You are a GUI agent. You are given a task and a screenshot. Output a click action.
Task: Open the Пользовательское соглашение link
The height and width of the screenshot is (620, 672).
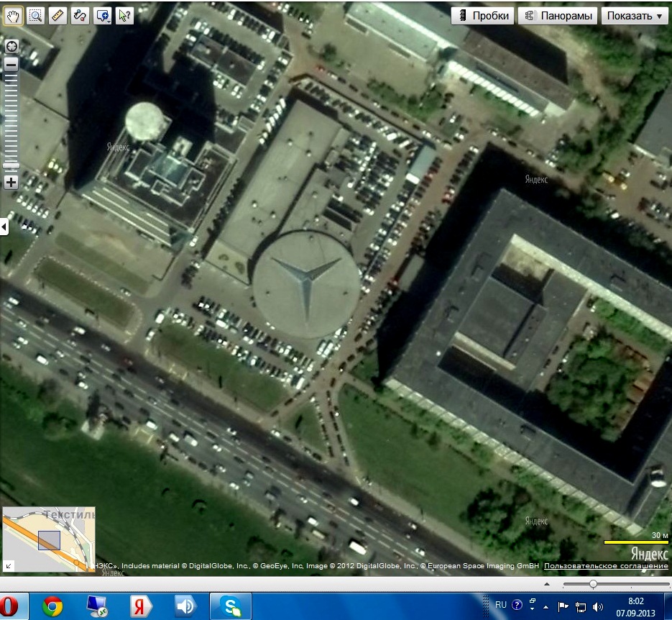(x=606, y=566)
